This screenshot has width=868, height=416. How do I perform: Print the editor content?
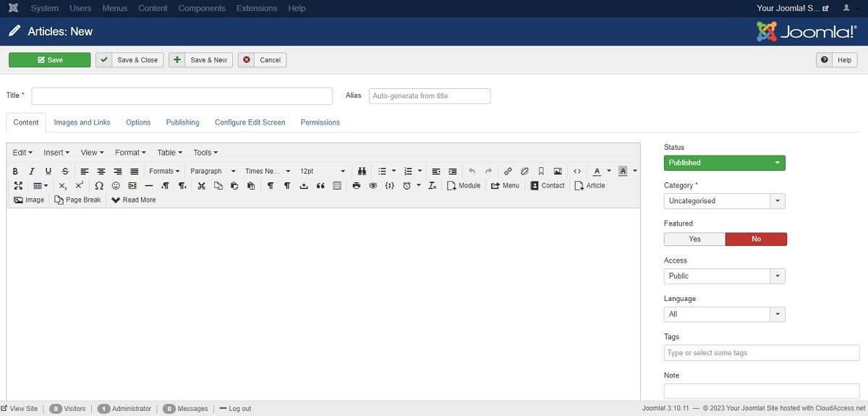click(x=357, y=186)
